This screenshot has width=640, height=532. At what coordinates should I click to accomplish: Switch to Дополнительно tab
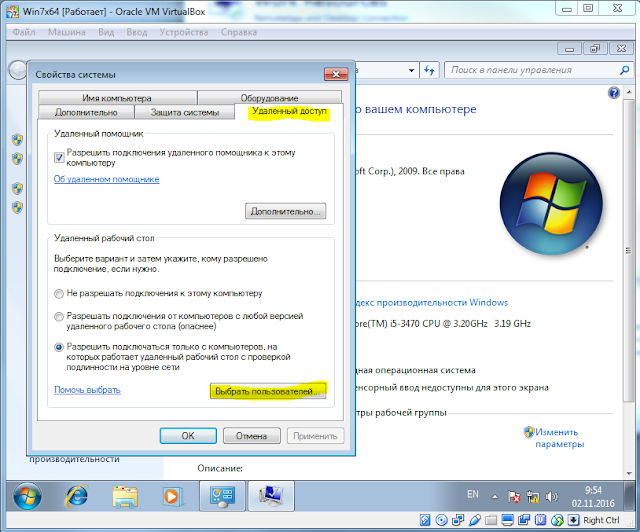pos(86,112)
